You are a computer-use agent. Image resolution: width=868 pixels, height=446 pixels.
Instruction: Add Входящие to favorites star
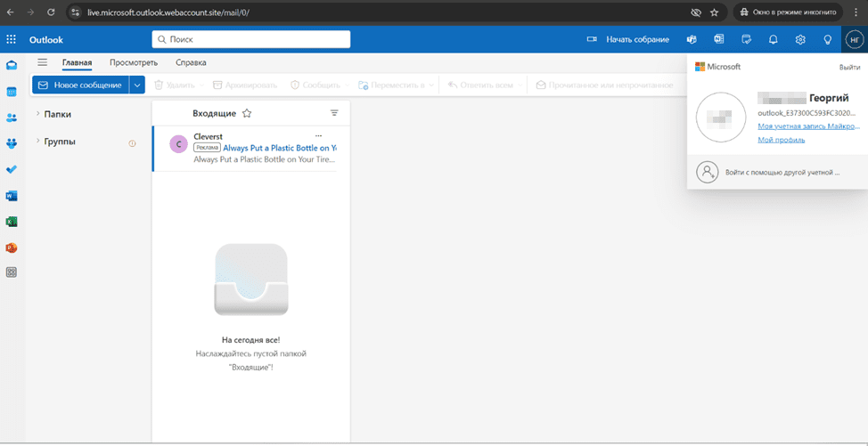(x=247, y=113)
